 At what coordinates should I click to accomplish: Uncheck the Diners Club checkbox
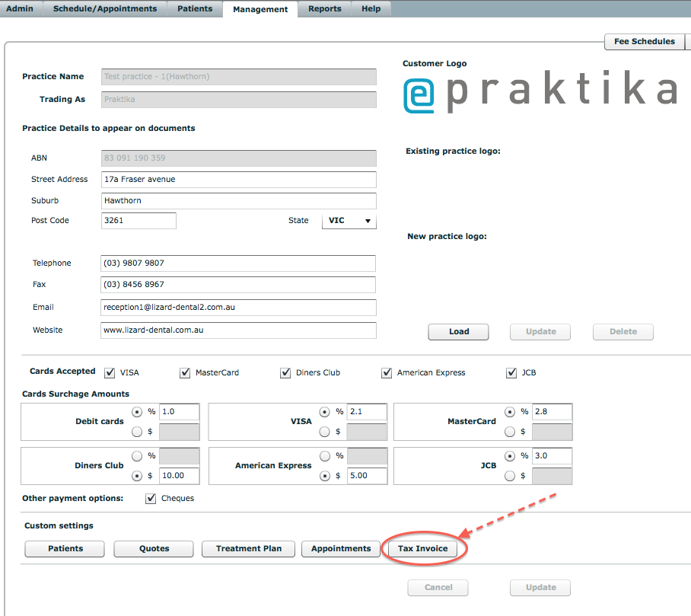pos(285,373)
